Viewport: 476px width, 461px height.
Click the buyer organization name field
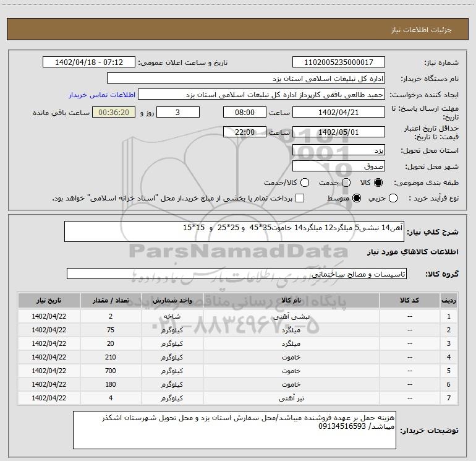click(246, 79)
